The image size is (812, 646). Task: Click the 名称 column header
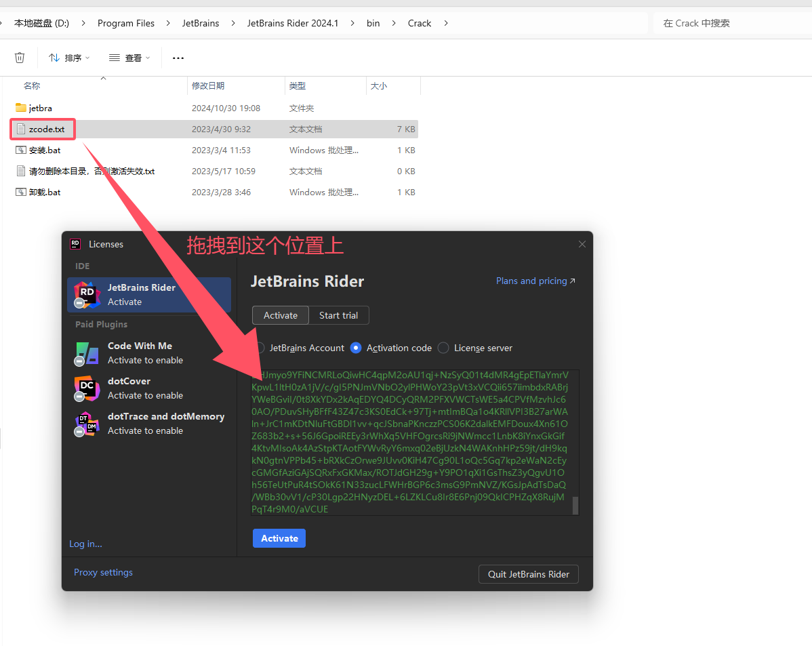click(32, 85)
